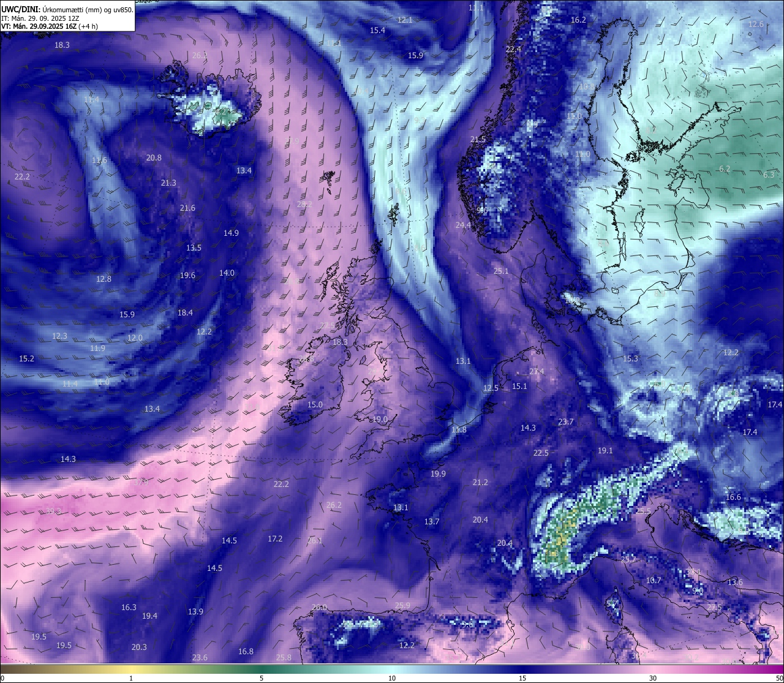The image size is (784, 683).
Task: Click the 23.7 value label
Action: click(x=566, y=421)
